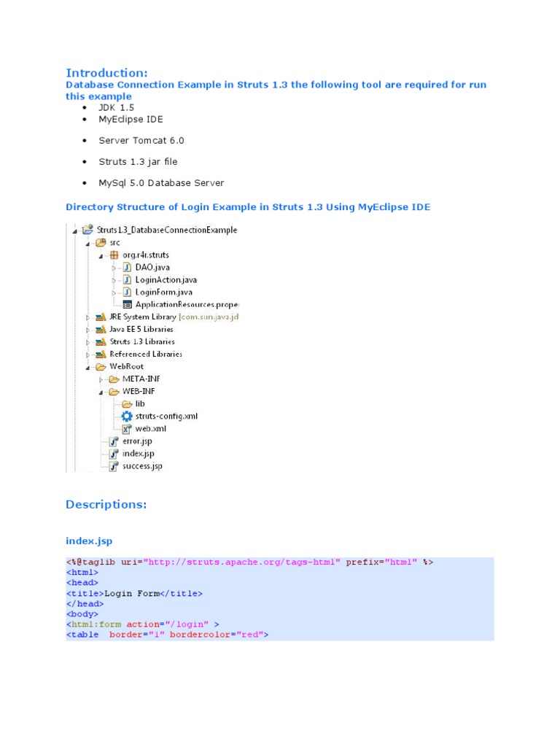560x747 pixels.
Task: Collapse the org.r4r.struts package node
Action: 101,256
